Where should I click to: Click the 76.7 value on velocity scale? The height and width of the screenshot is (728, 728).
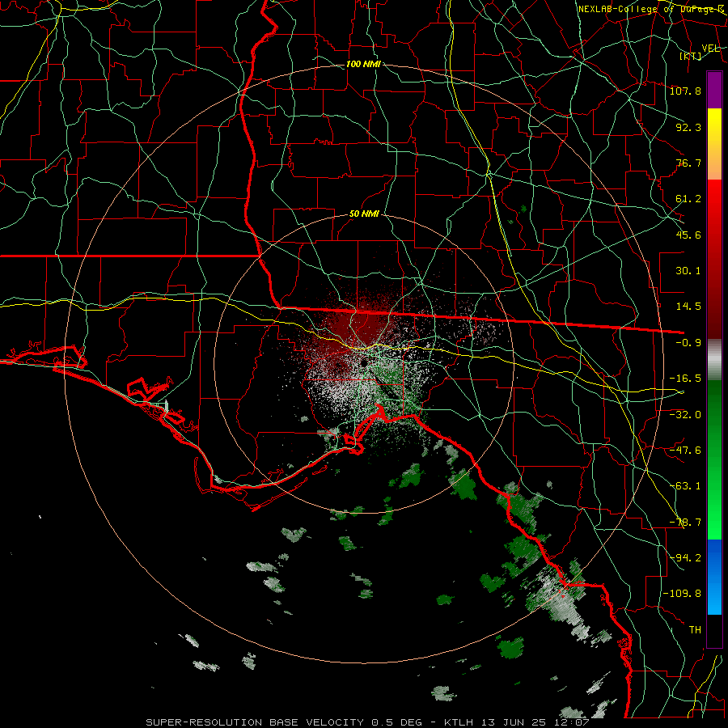click(688, 163)
